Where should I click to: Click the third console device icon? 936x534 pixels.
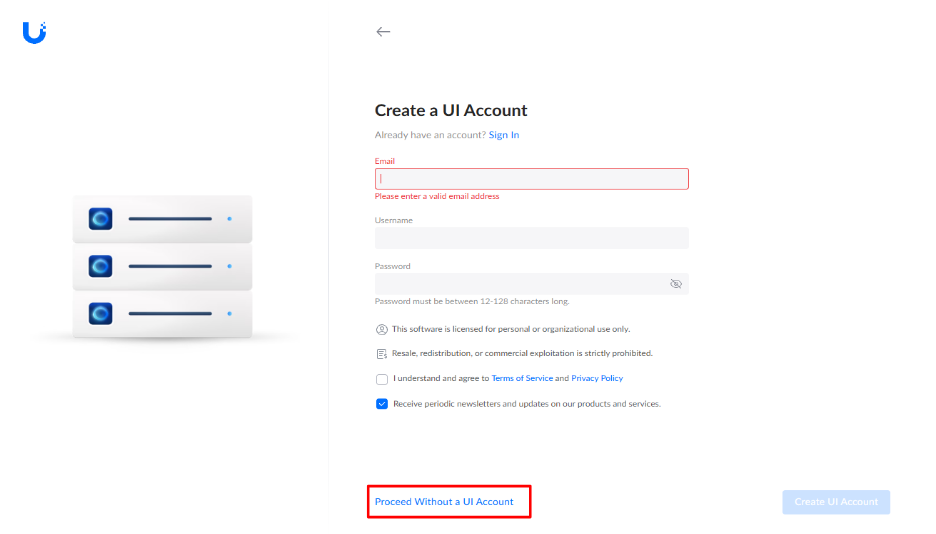[100, 313]
